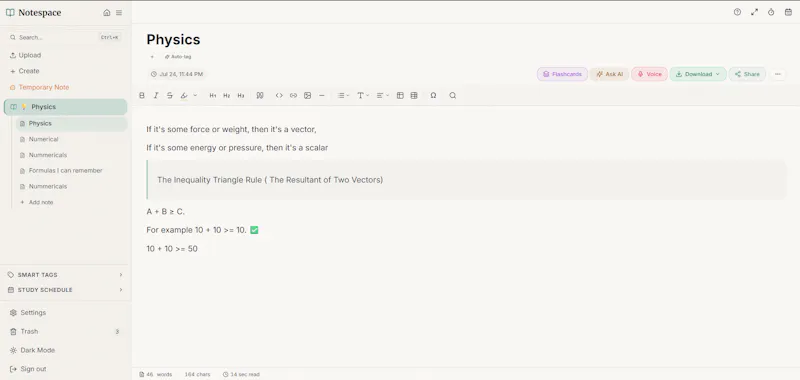Apply Heading 2 style
The image size is (800, 380).
click(x=227, y=95)
